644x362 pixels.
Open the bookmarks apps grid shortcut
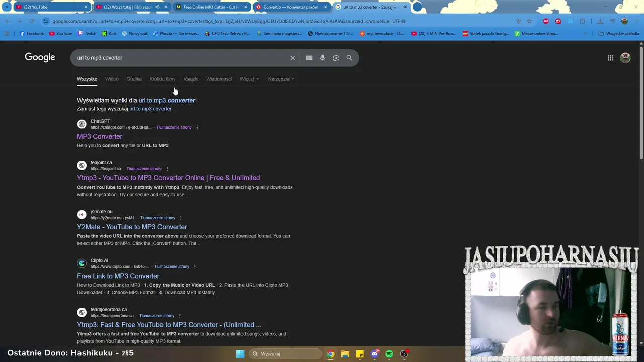coord(7,34)
